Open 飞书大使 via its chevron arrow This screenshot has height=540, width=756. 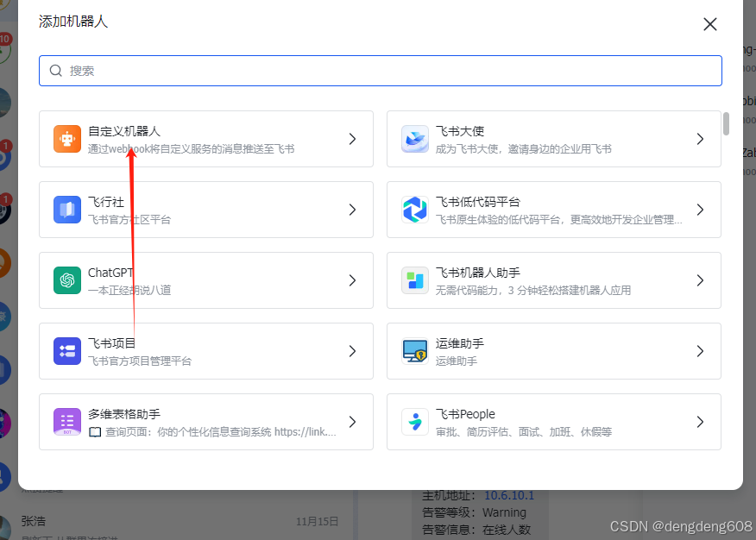point(700,139)
